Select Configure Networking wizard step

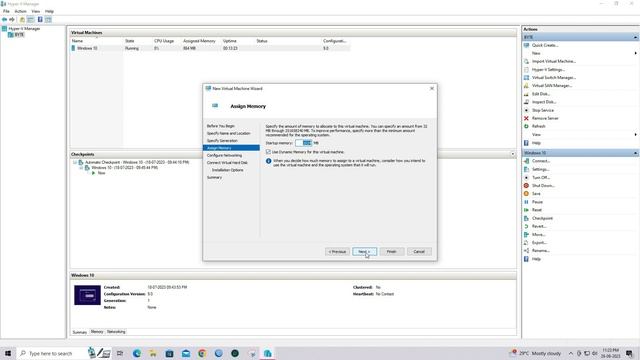point(224,156)
